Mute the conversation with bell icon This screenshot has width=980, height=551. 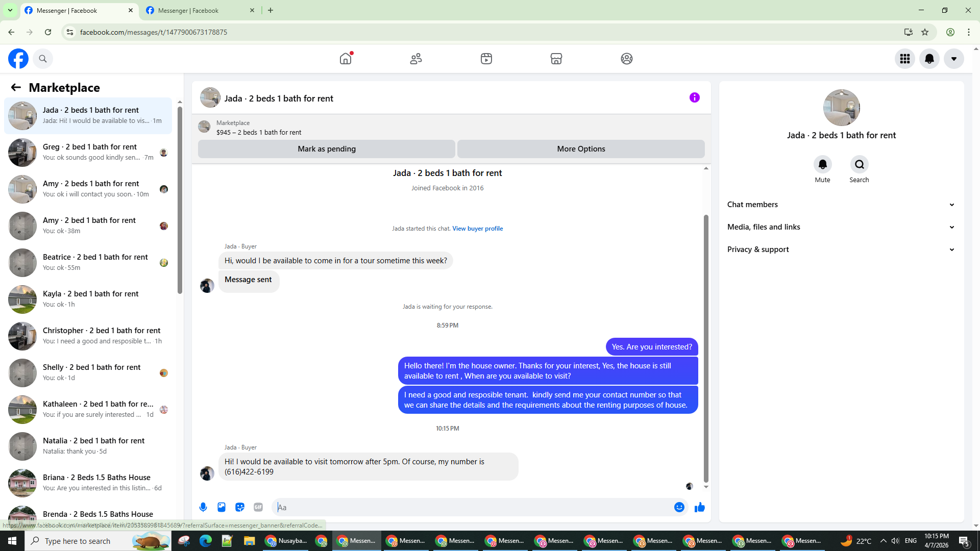(x=823, y=164)
